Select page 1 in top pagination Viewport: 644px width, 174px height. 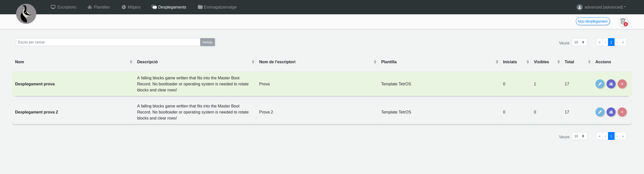pos(611,42)
